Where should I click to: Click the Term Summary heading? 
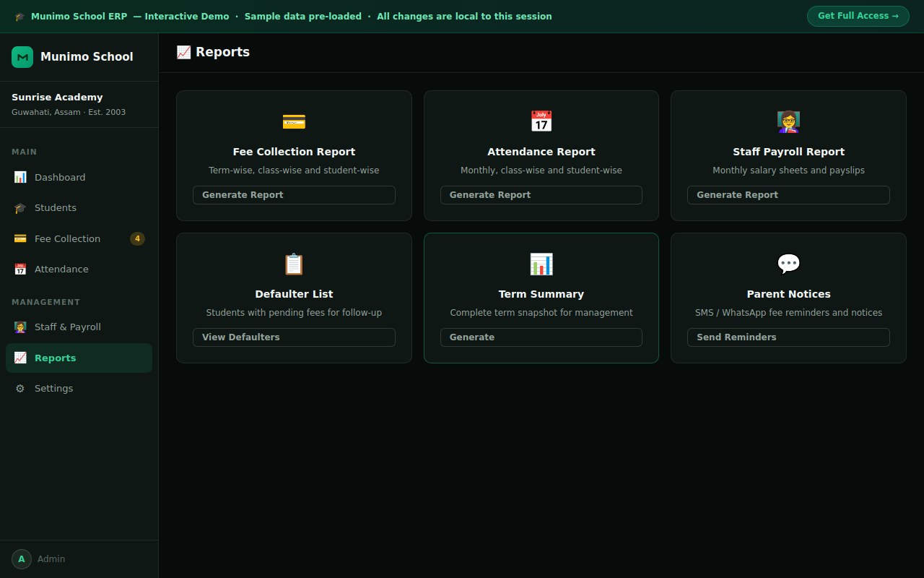(541, 294)
